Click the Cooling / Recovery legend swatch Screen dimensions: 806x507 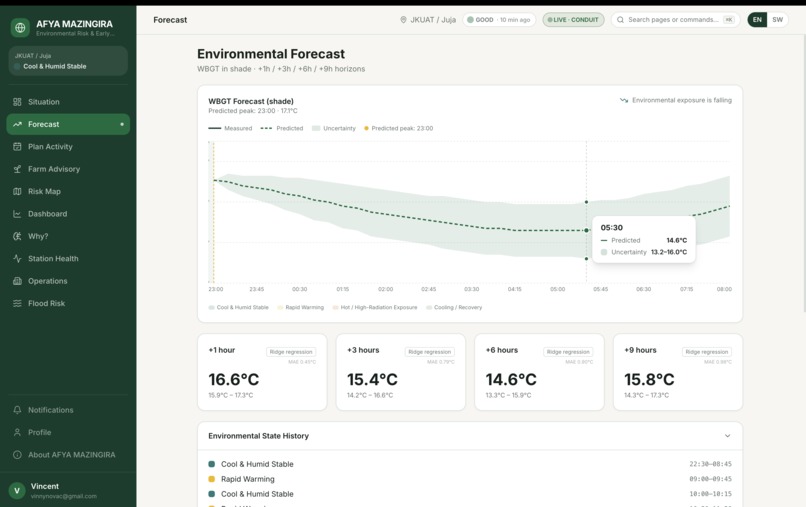(429, 307)
